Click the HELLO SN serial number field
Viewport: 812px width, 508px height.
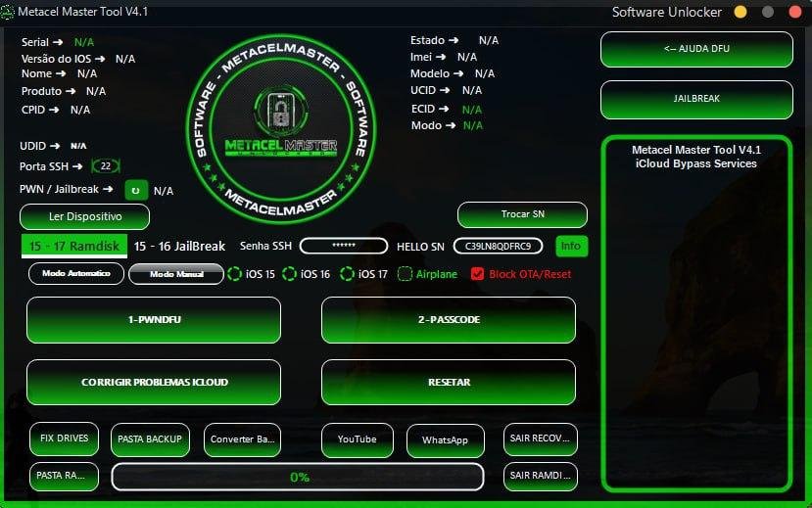tap(498, 247)
